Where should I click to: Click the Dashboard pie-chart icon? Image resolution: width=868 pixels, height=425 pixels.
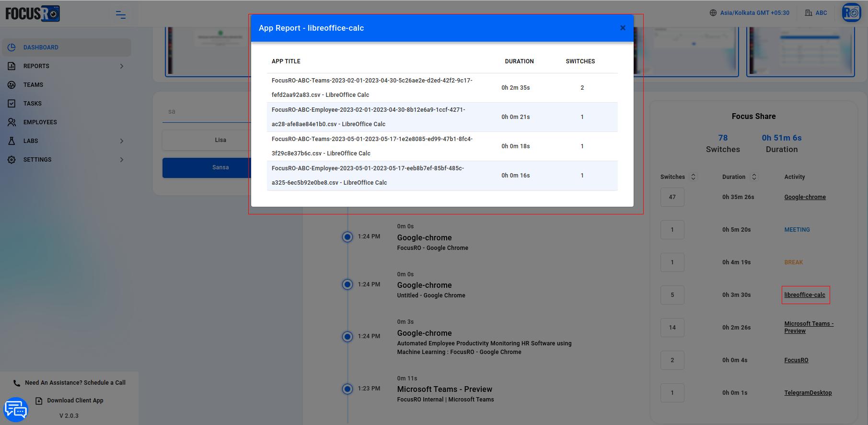click(x=12, y=47)
